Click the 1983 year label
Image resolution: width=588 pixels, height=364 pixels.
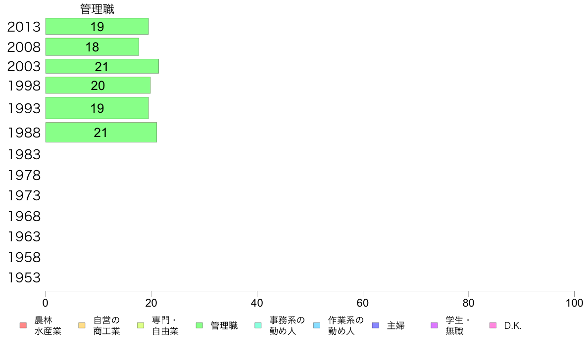24,154
